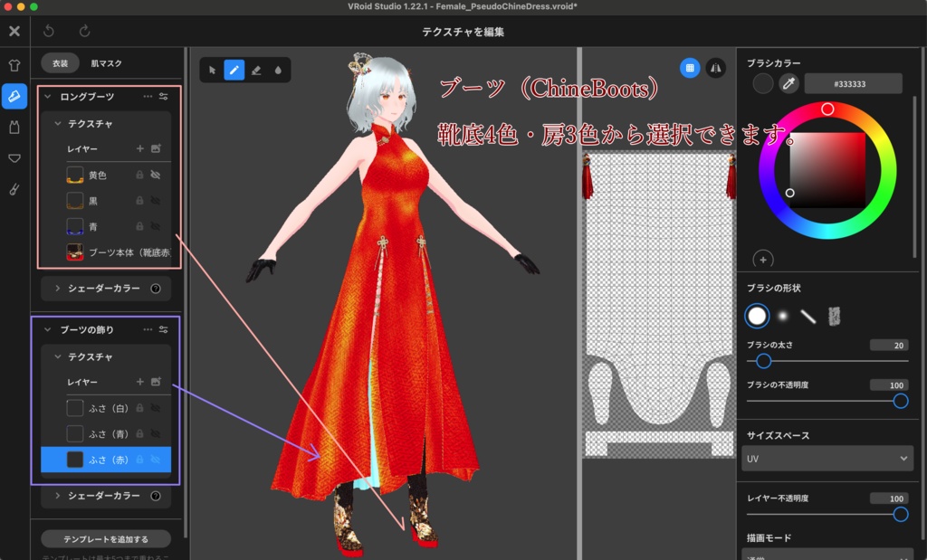Open the サイズスペース dropdown set to UV
The image size is (927, 560).
coord(826,459)
